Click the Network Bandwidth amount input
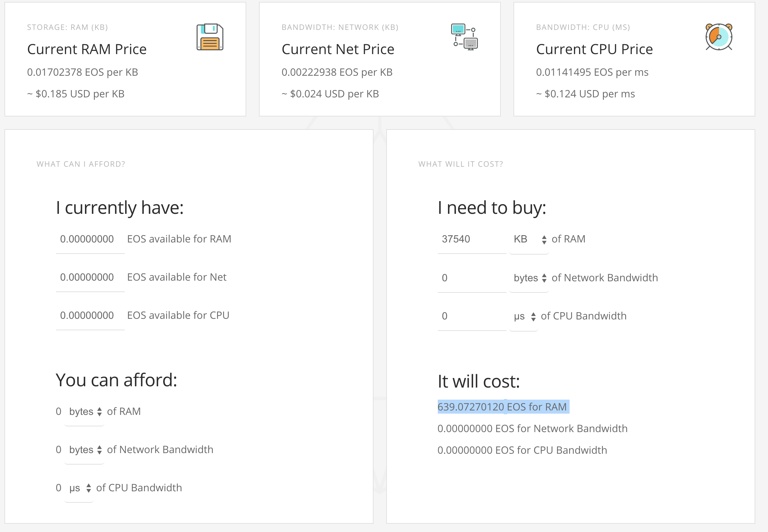768x532 pixels. (471, 278)
